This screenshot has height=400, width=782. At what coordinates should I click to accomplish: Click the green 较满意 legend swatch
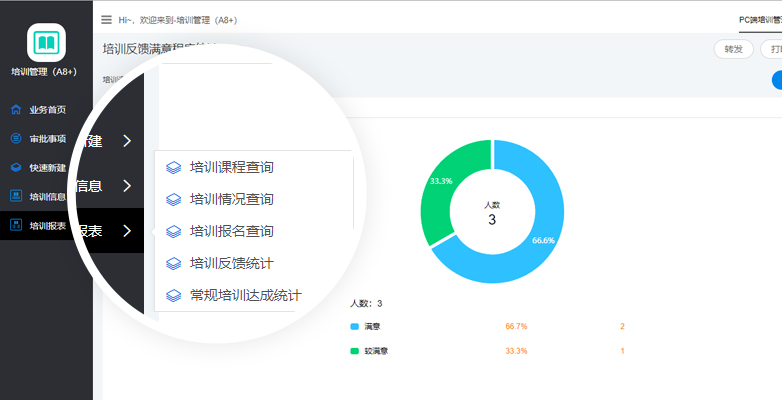pyautogui.click(x=354, y=351)
